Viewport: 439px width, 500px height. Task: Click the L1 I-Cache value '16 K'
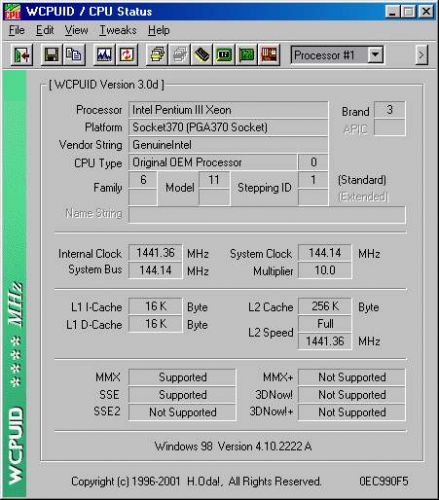[x=155, y=306]
